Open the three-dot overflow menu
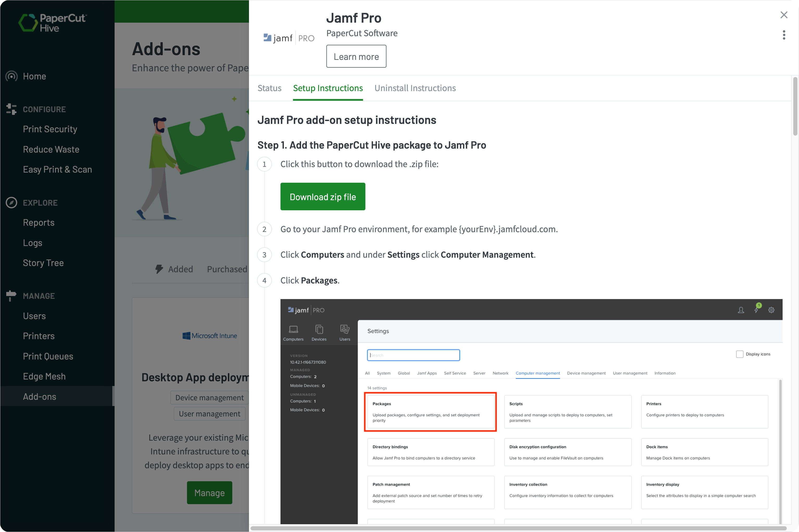The width and height of the screenshot is (799, 532). 784,35
